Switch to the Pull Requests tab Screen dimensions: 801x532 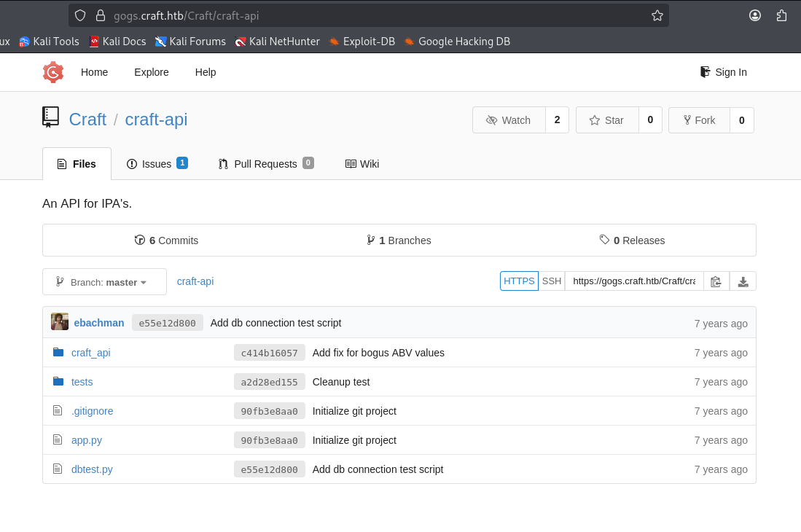pyautogui.click(x=265, y=164)
